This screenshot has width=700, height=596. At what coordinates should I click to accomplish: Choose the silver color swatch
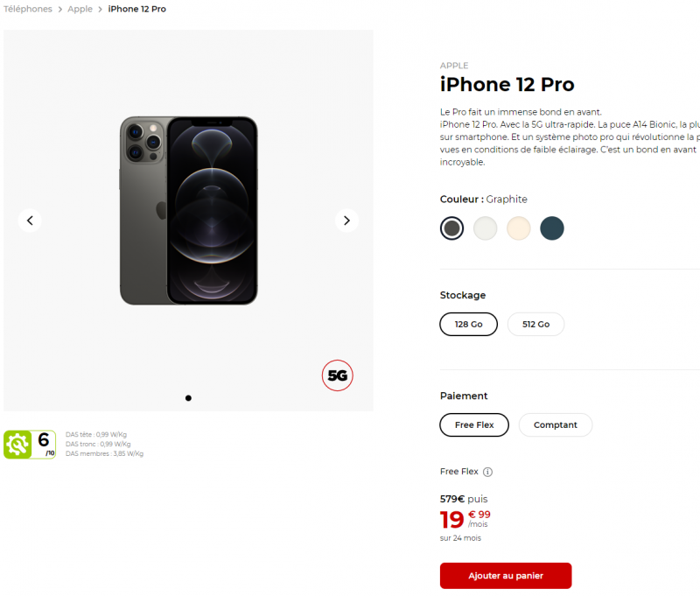(x=485, y=228)
